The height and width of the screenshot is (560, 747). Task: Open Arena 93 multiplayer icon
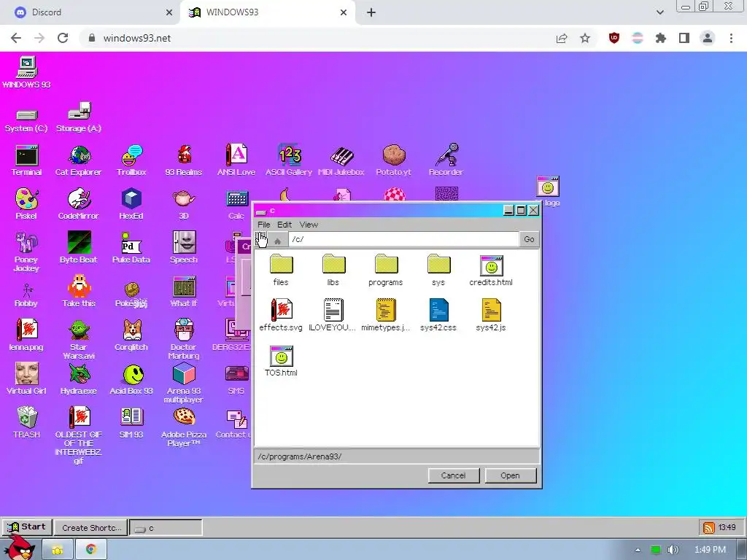point(184,384)
